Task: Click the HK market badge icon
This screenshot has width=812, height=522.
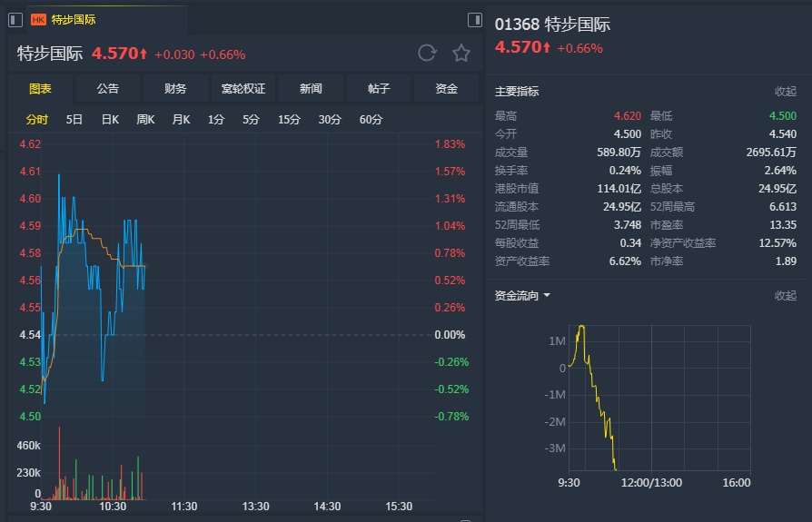Action: [x=38, y=19]
